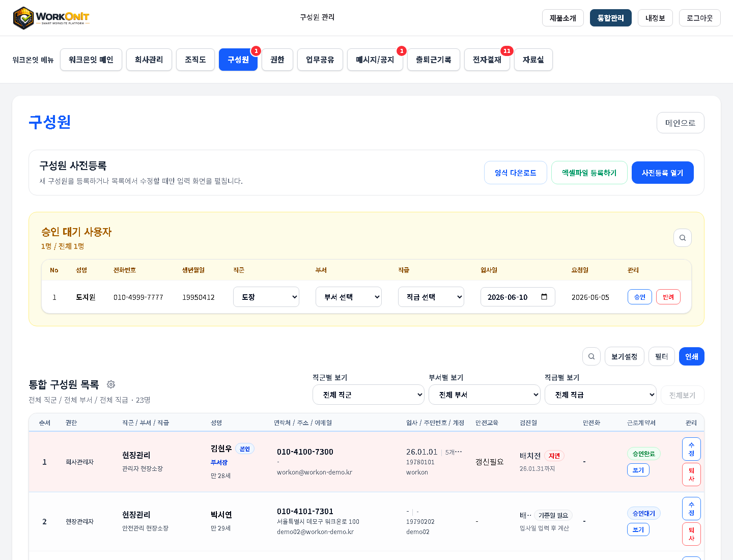The image size is (733, 560).
Task: Click the 부서장 label
Action: click(219, 462)
